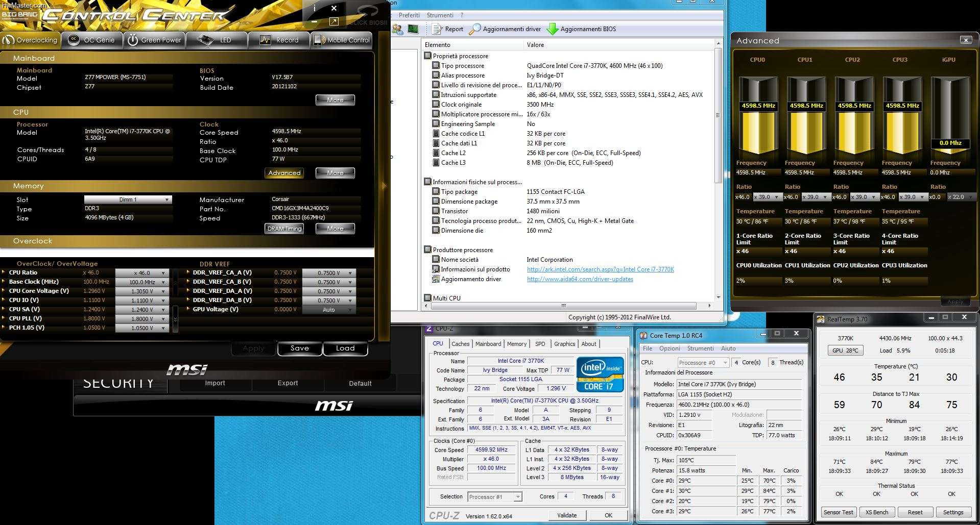Open the LED tab
Screen dimensions: 980x525
(217, 40)
